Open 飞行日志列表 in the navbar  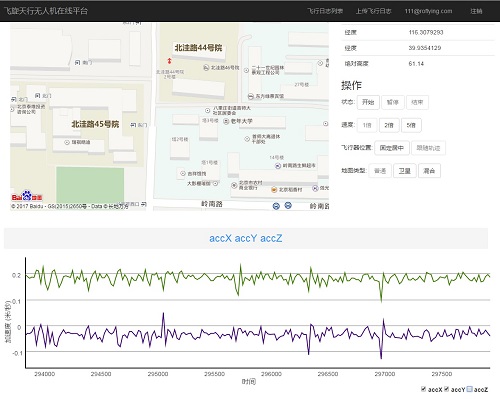coord(325,11)
